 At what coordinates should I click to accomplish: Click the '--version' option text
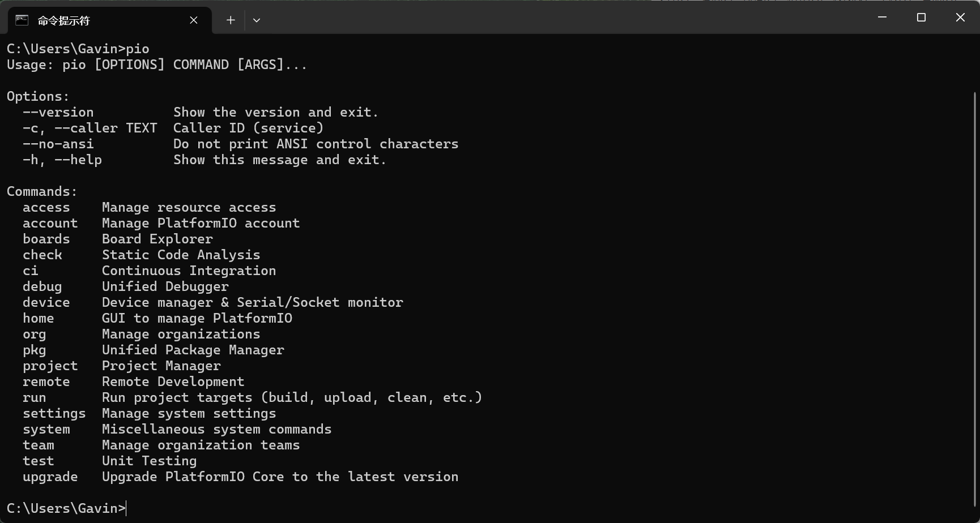coord(58,112)
